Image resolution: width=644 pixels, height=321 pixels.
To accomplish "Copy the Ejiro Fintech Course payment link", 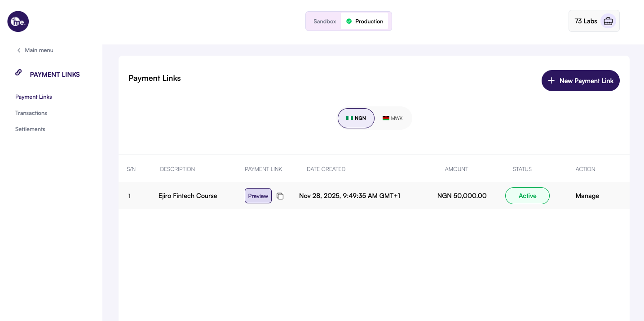I will tap(280, 196).
